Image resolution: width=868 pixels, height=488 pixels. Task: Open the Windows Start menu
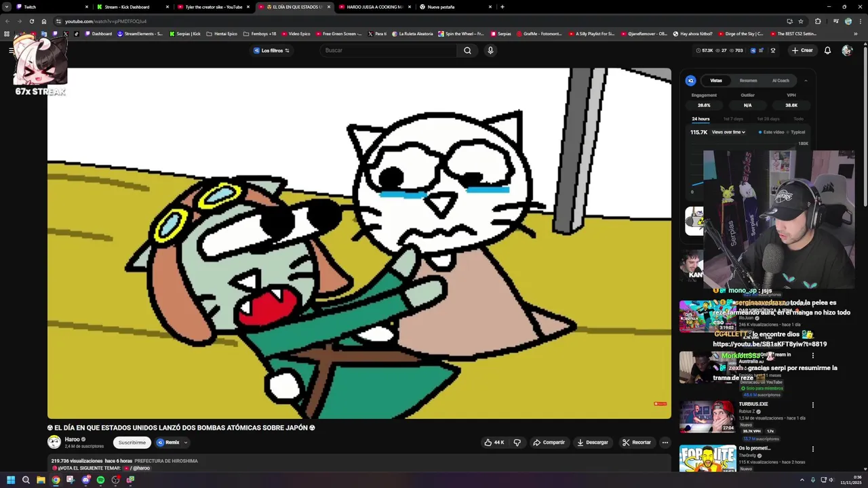coord(11,480)
